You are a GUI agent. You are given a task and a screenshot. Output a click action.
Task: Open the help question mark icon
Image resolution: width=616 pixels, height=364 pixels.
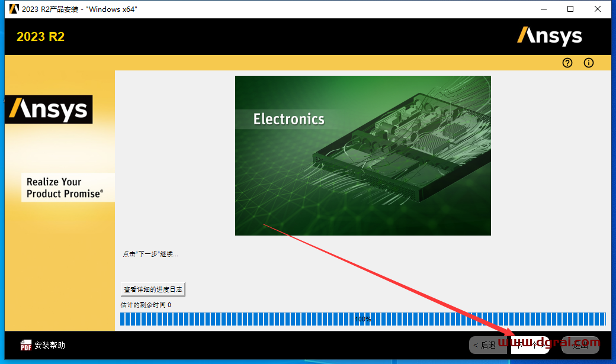567,63
